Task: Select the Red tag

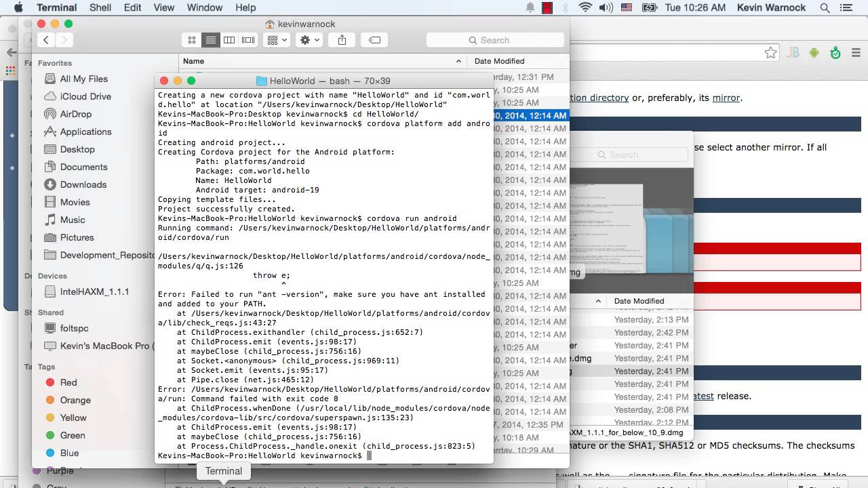Action: pos(68,382)
